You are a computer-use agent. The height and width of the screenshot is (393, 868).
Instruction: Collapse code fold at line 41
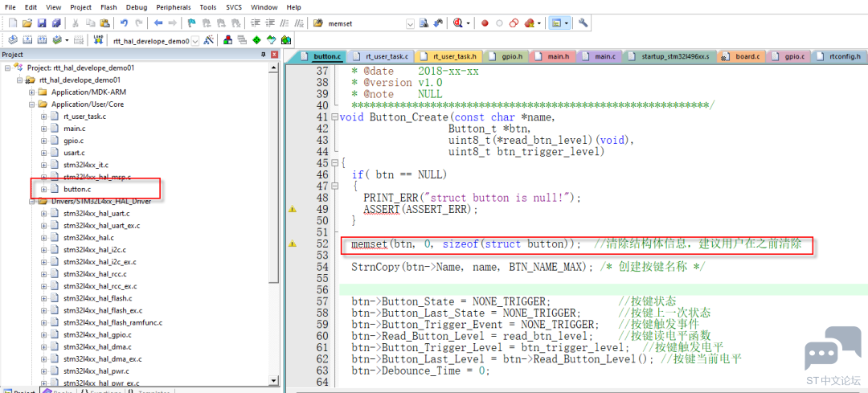tap(334, 117)
